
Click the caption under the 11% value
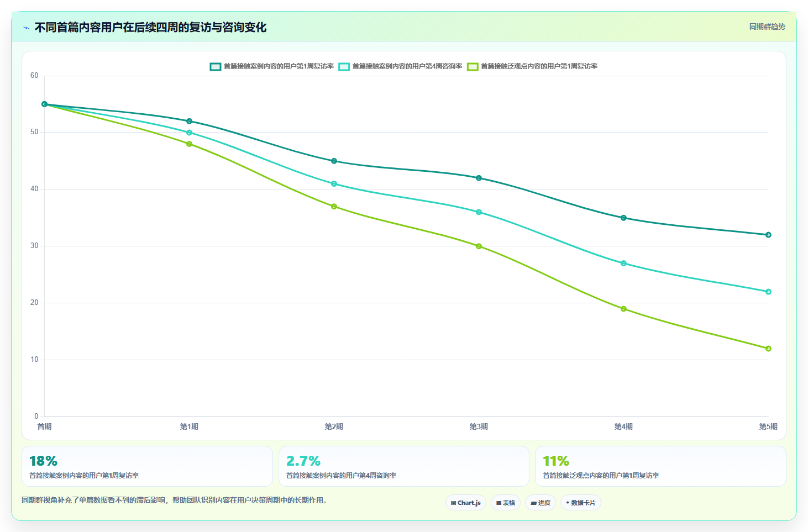[601, 476]
